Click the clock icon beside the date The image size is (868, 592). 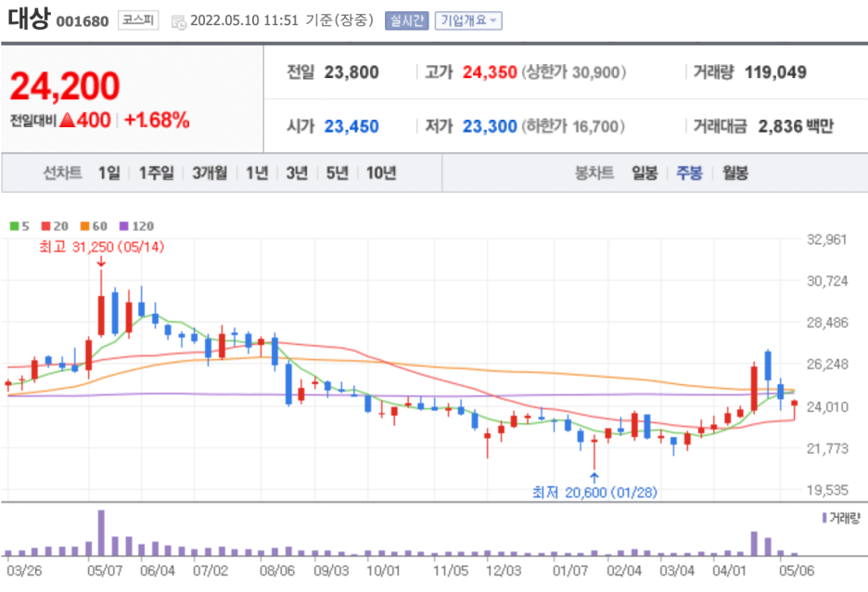click(x=179, y=22)
